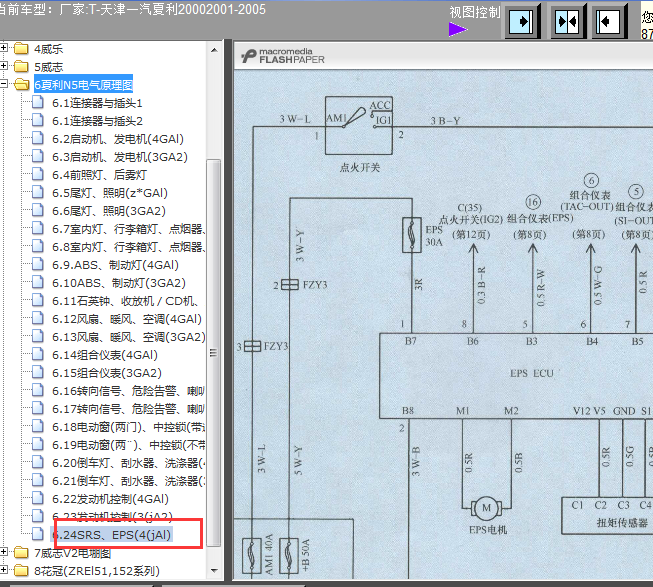
Task: Click document icon beside 6.1连接器与插头1
Action: (37, 102)
